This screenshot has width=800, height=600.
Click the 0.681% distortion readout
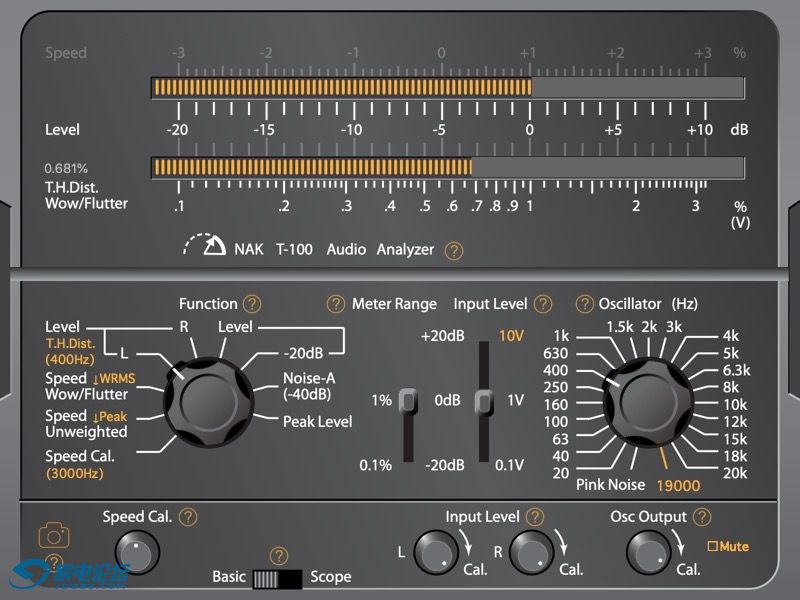(x=66, y=168)
